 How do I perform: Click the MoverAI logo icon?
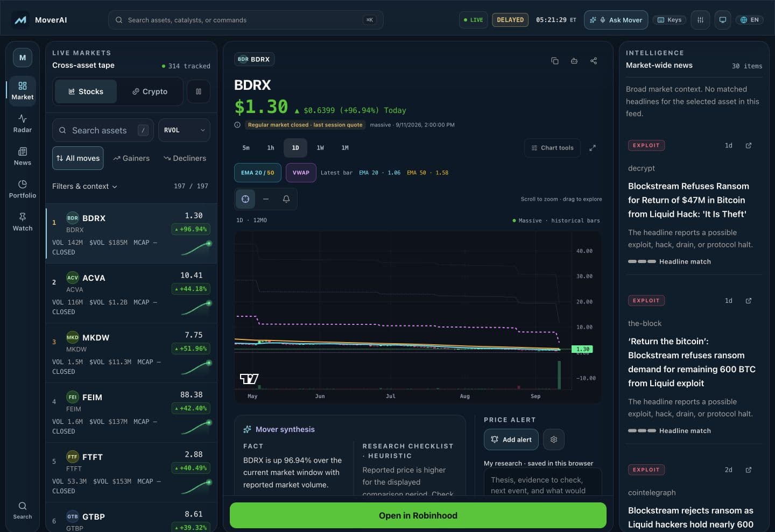20,20
